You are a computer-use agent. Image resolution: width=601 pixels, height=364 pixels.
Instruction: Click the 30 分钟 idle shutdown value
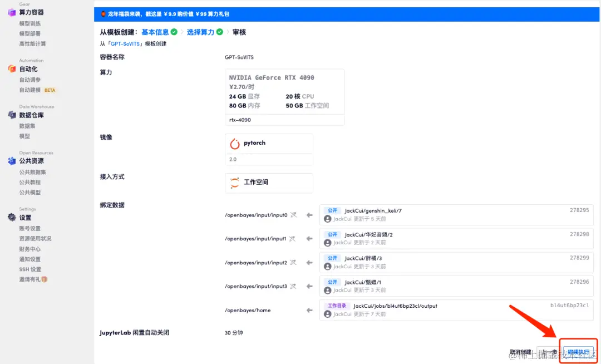tap(234, 333)
